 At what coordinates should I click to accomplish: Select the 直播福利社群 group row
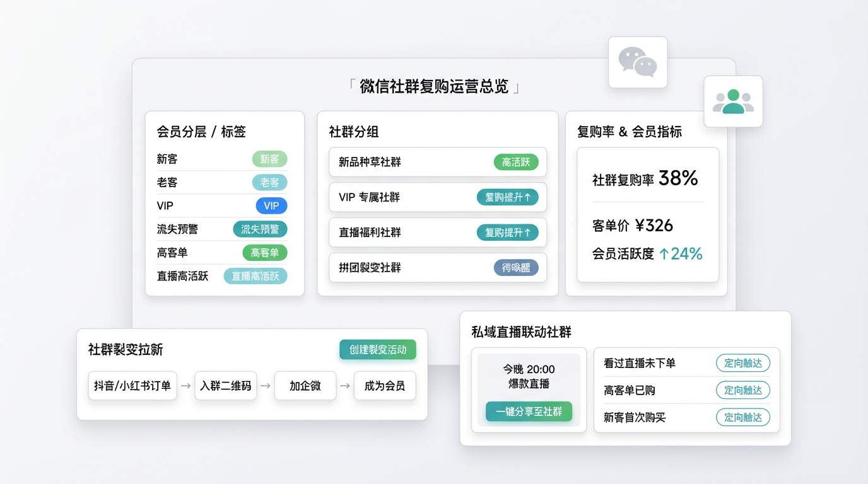437,233
